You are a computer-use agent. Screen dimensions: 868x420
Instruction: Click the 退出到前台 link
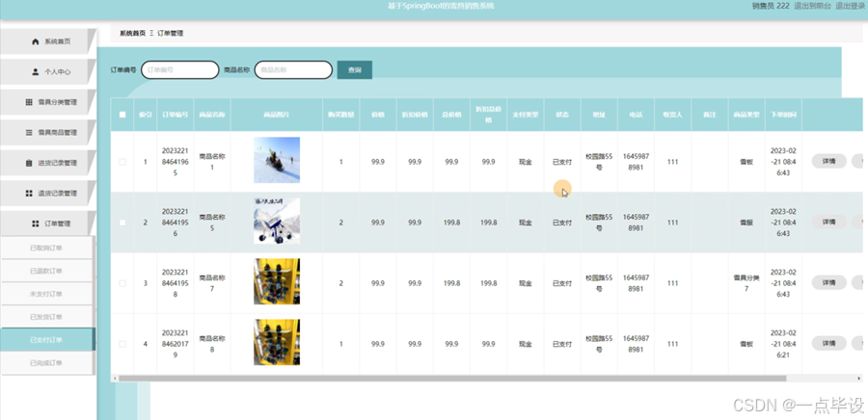pos(813,6)
